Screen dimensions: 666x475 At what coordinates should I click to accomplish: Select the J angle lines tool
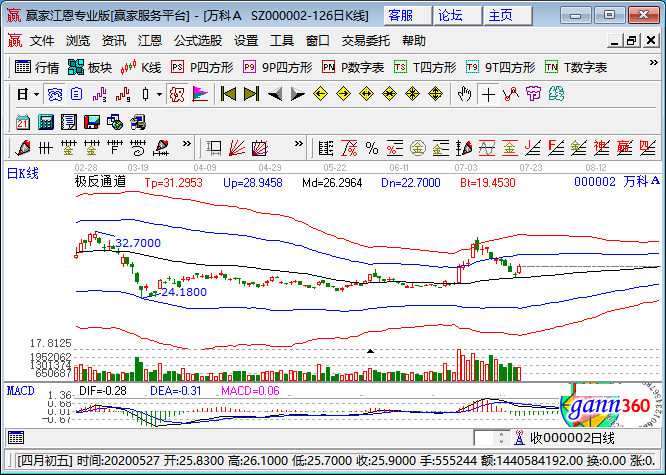[x=533, y=148]
